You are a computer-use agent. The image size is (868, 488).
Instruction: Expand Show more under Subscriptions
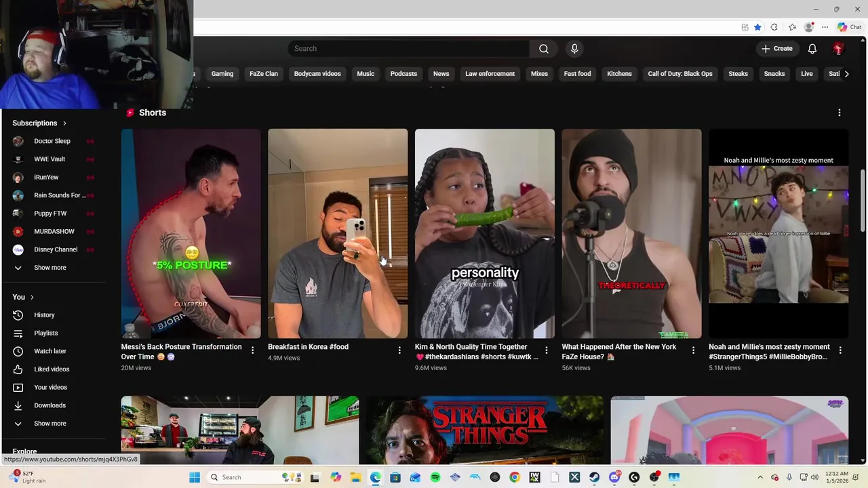tap(53, 268)
